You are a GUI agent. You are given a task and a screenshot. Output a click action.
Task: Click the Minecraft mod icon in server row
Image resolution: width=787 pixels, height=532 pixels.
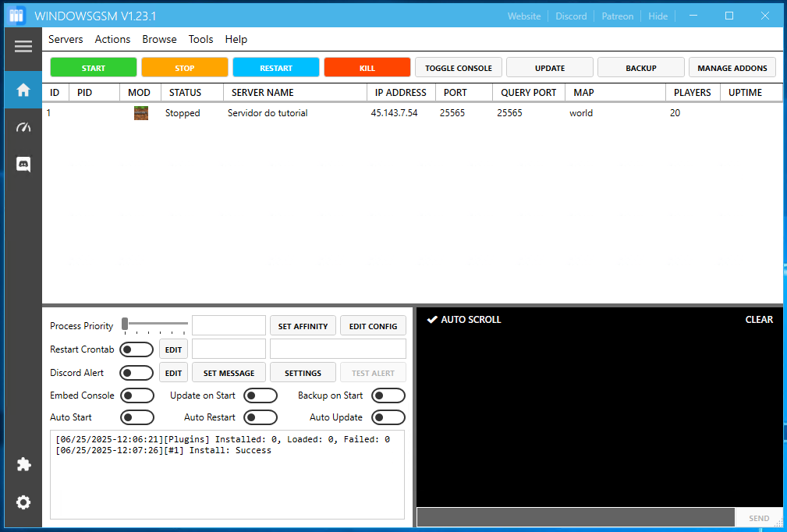tap(141, 113)
